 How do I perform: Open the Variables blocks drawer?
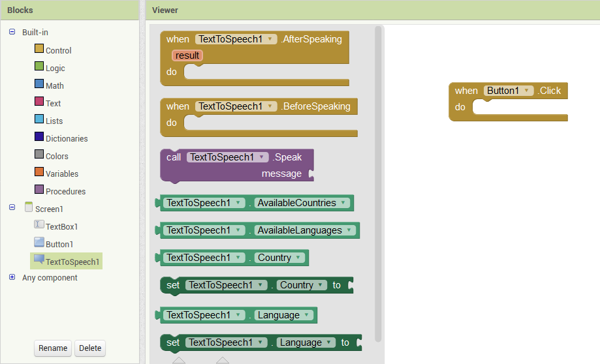[x=39, y=172]
